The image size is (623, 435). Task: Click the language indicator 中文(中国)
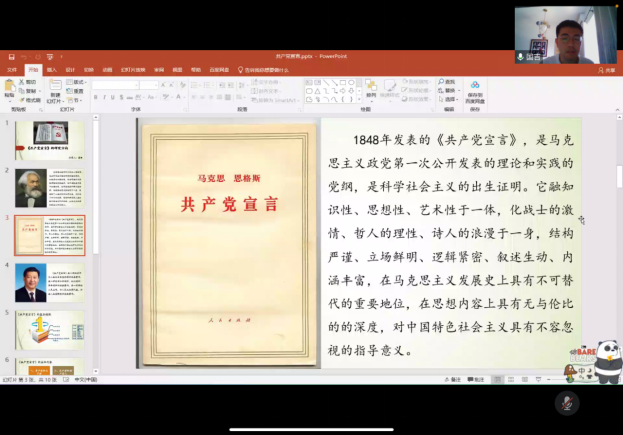click(x=86, y=380)
